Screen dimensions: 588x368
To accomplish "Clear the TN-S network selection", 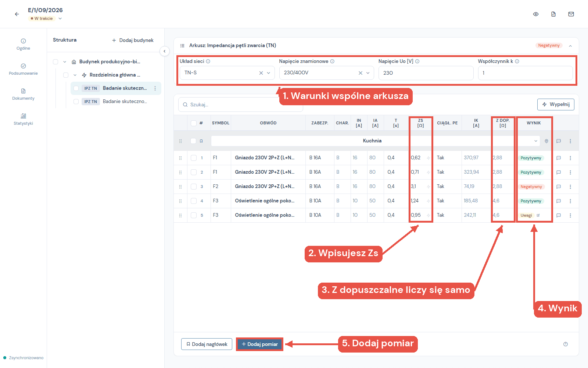I will tap(261, 73).
